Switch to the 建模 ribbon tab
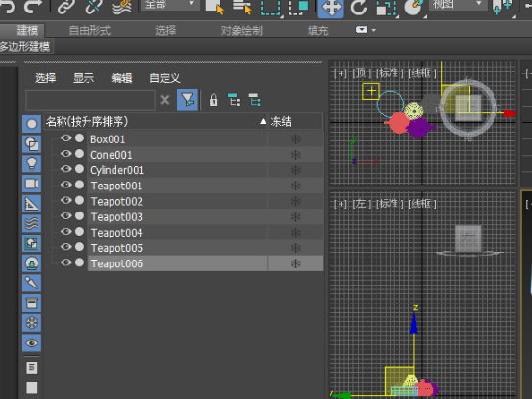This screenshot has height=399, width=532. coord(27,31)
